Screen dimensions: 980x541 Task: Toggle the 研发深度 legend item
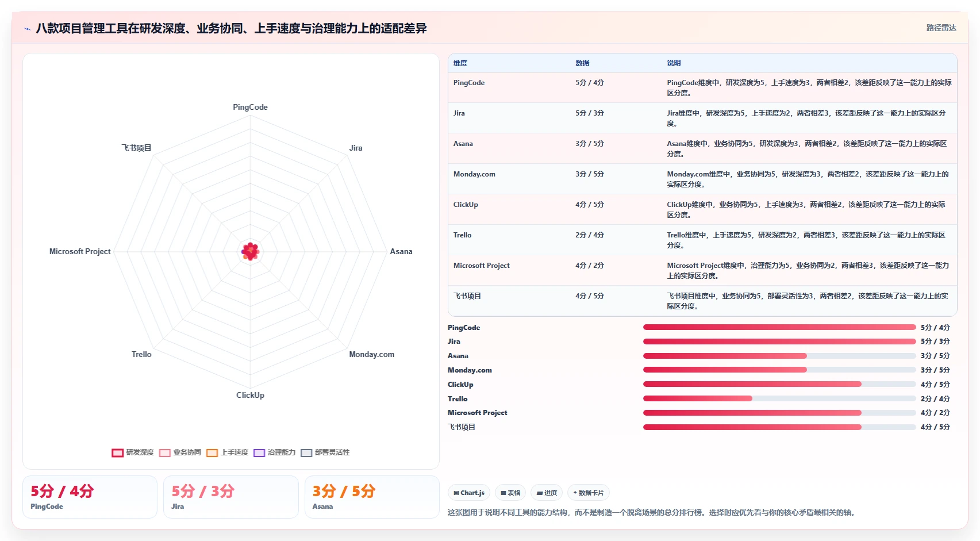133,452
